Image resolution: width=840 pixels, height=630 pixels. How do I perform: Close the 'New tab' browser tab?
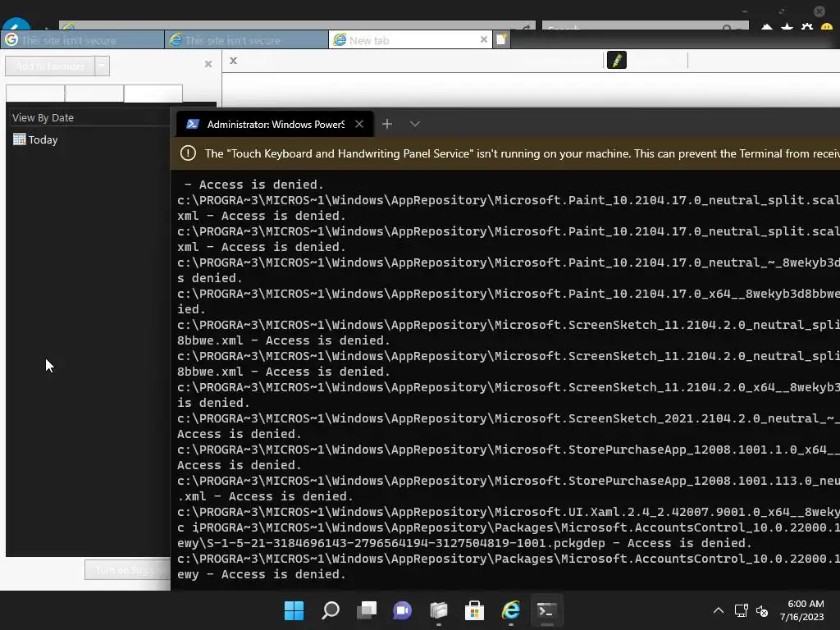484,39
